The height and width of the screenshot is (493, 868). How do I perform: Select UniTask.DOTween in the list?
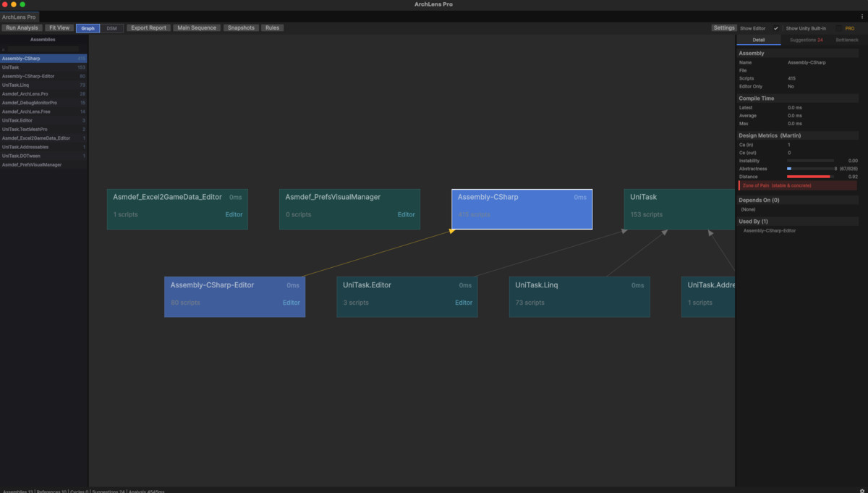point(43,156)
